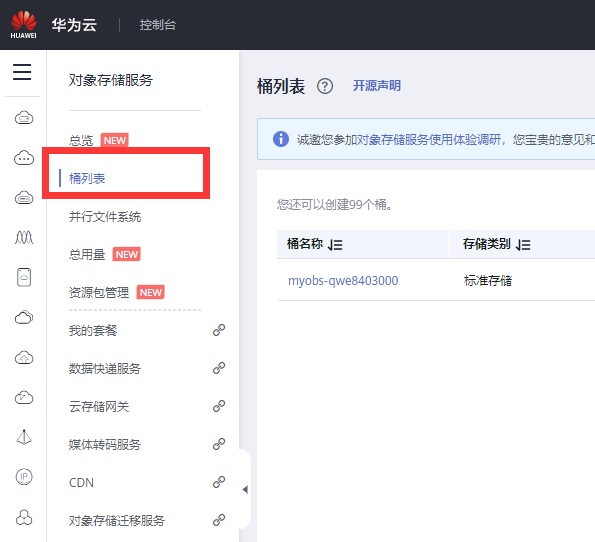Sort by 桶名称 using the sort icon
Viewport: 595px width, 542px height.
click(x=335, y=245)
